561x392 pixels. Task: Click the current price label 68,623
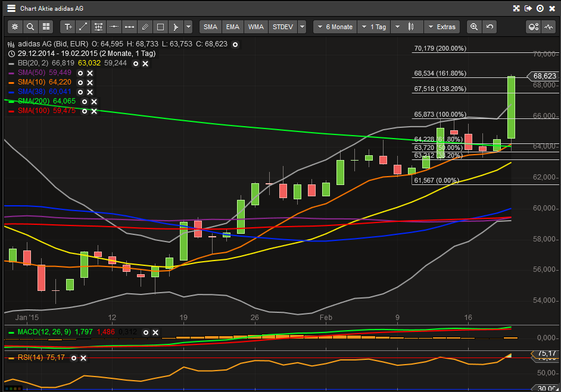[543, 76]
